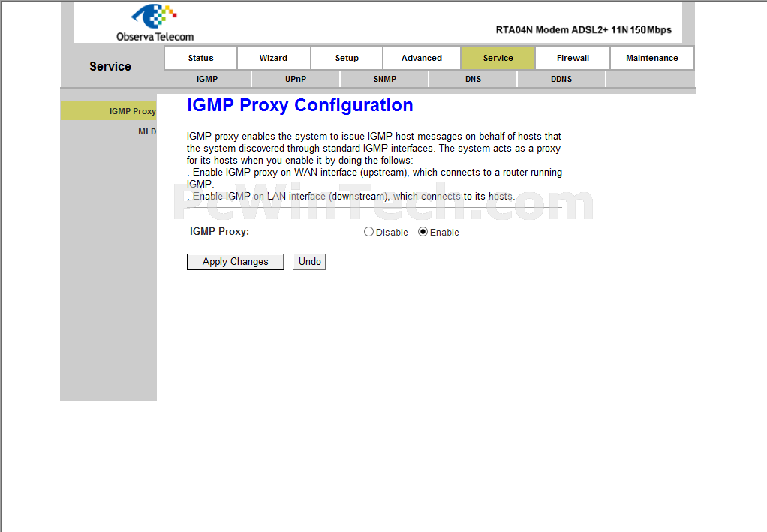The width and height of the screenshot is (767, 532).
Task: Select IGMP Proxy in the sidebar
Action: tap(132, 111)
